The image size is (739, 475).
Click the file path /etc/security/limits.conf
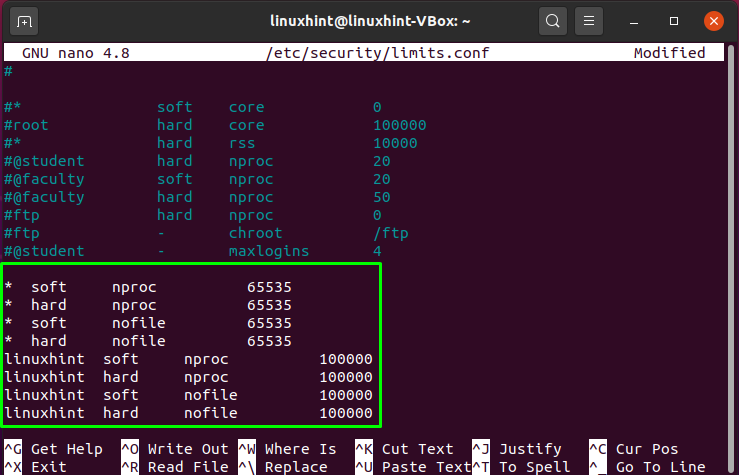(378, 53)
